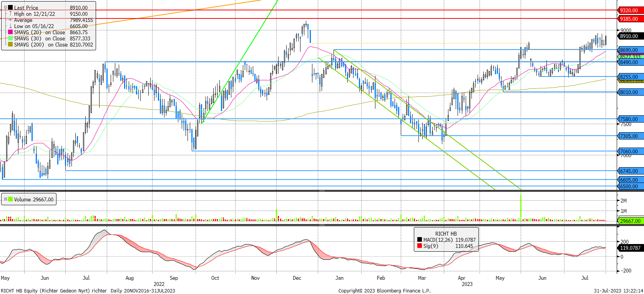This screenshot has height=294, width=644.
Task: Click the 31-Jul-2023 13:22:14 timestamp
Action: pos(618,291)
